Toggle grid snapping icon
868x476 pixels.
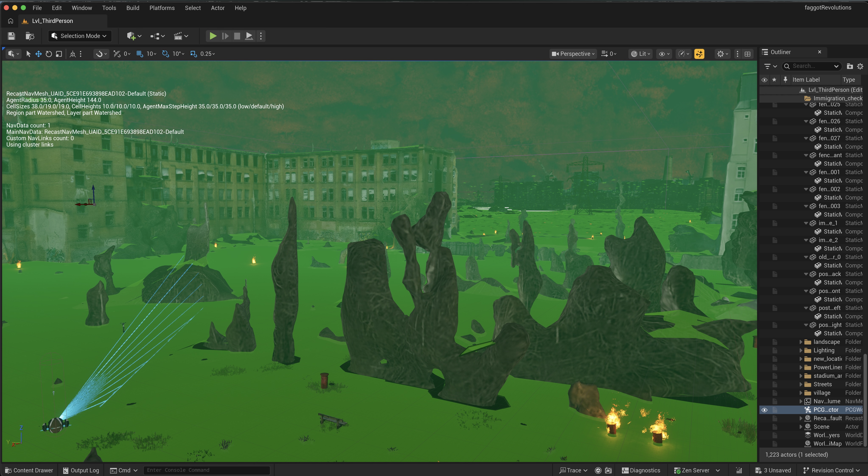(140, 54)
